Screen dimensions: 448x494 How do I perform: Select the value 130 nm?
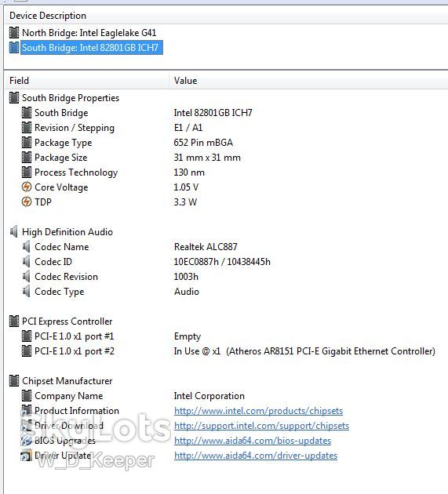click(189, 173)
